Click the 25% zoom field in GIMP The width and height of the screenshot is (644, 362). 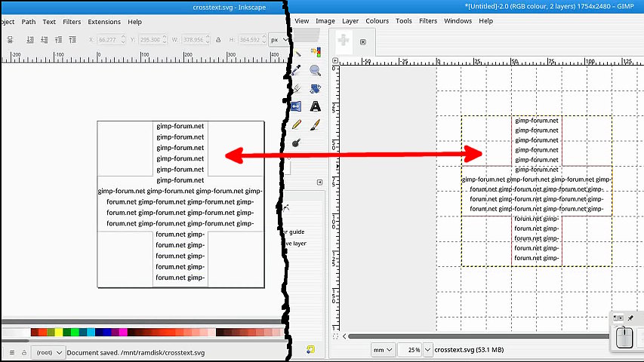[410, 350]
